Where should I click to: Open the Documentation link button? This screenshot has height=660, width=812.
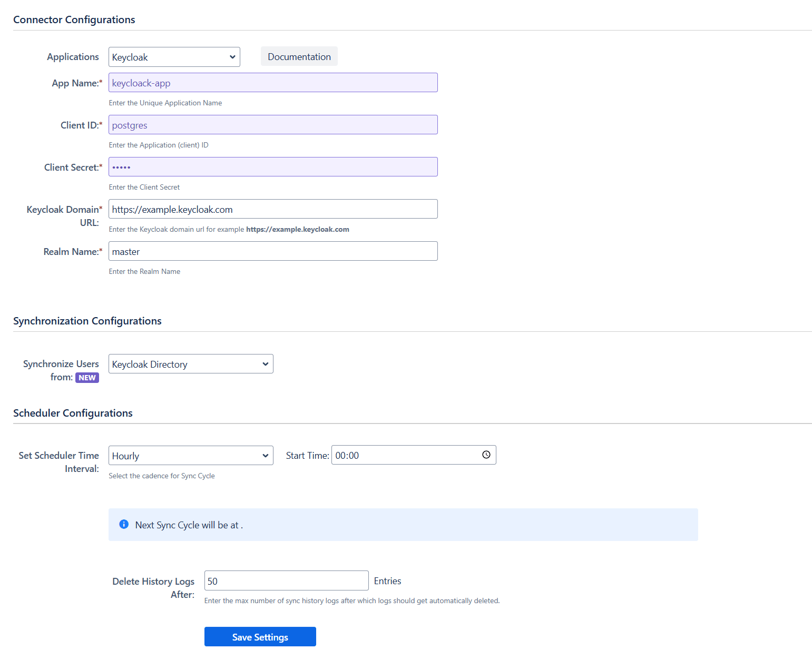[x=299, y=56]
